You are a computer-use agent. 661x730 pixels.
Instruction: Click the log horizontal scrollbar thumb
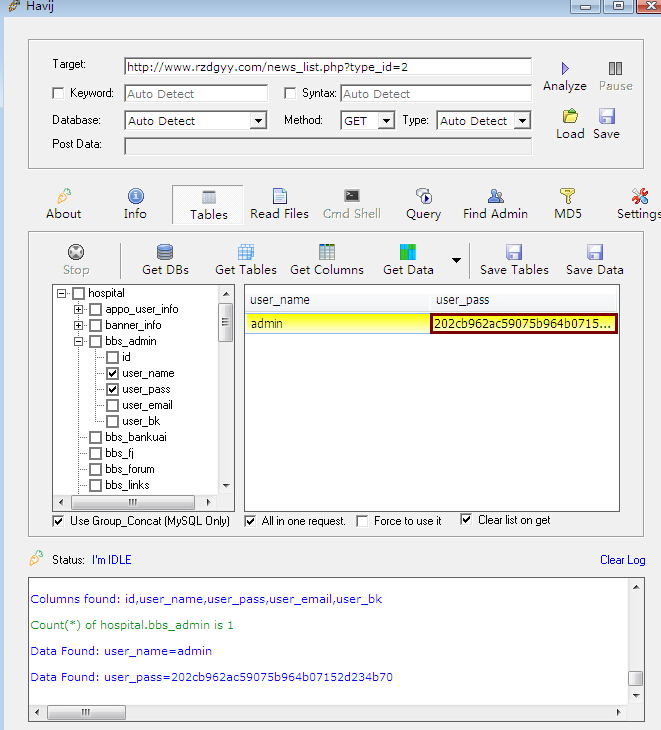click(x=86, y=712)
